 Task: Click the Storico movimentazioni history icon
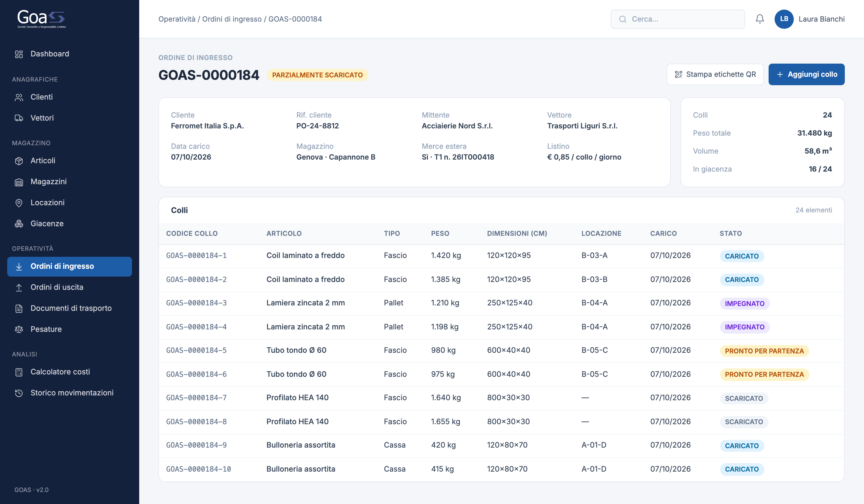click(19, 393)
